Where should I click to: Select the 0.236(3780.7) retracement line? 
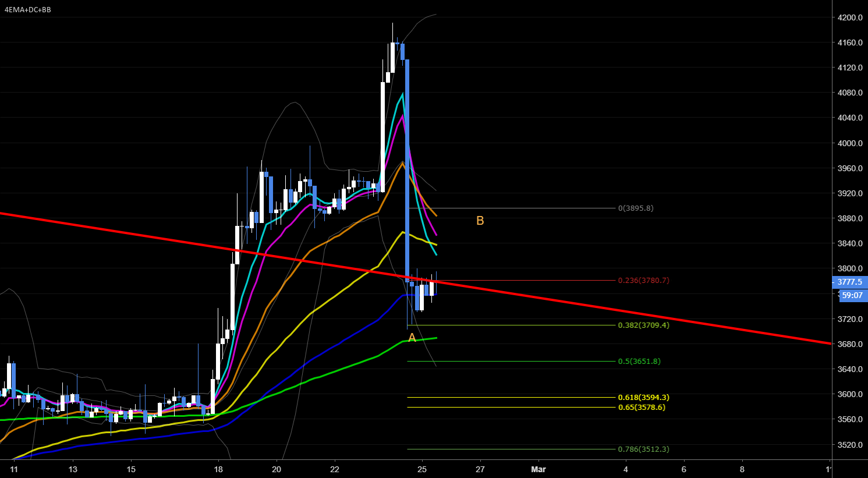(x=524, y=281)
